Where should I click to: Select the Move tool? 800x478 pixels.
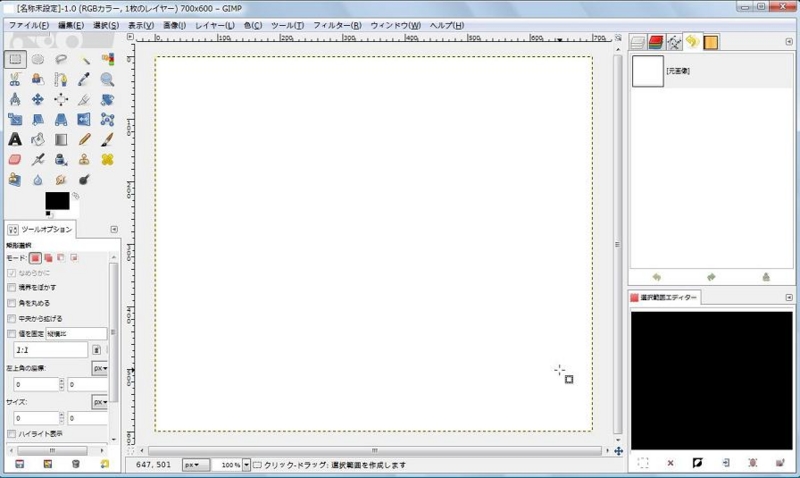point(38,99)
